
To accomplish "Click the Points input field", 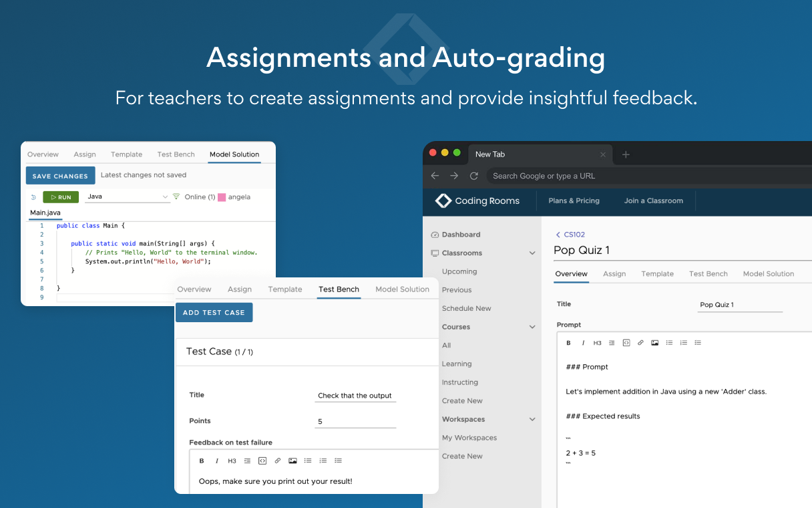I will pos(356,422).
